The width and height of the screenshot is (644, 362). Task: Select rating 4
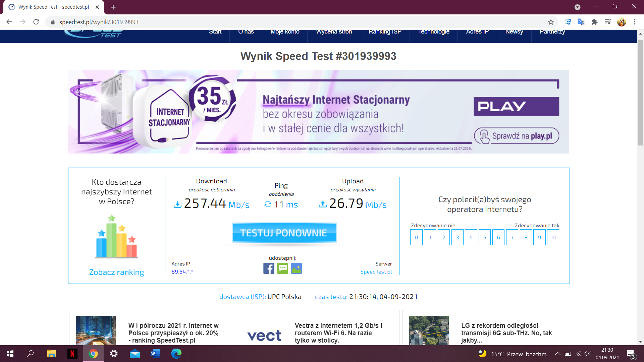coord(471,237)
